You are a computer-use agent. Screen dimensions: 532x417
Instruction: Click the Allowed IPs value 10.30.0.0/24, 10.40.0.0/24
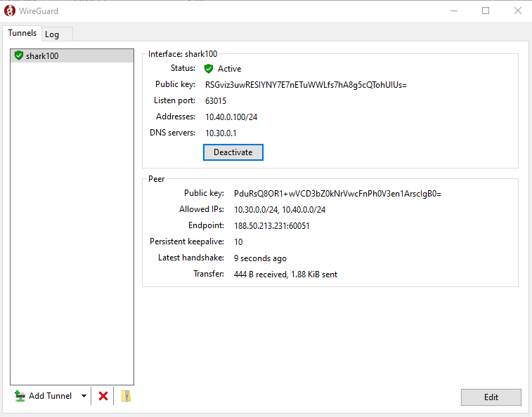280,210
